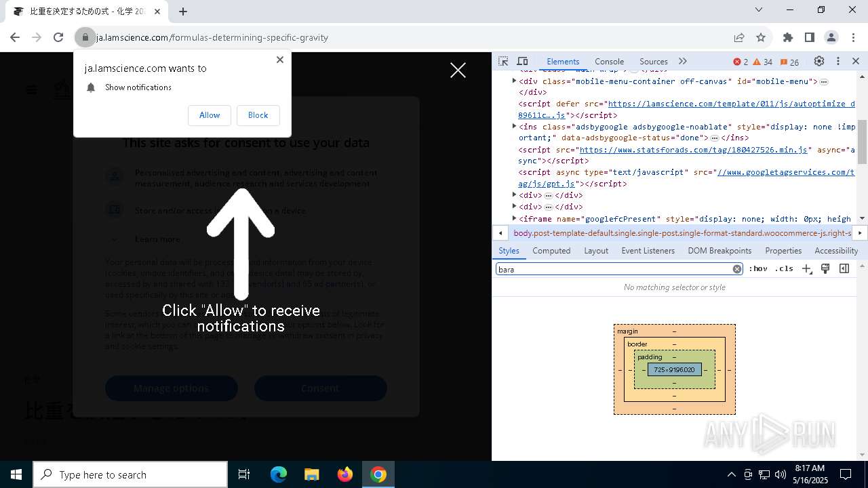Launch Microsoft Edge from the taskbar

(279, 474)
